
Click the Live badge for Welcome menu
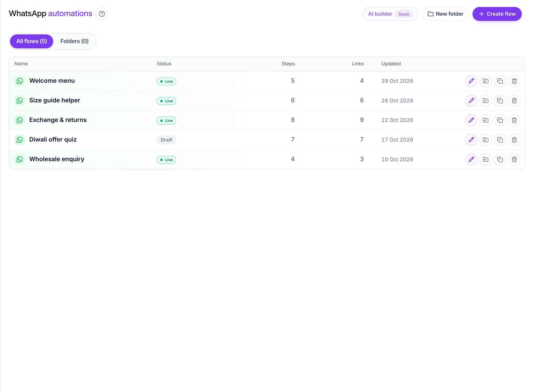pos(166,81)
